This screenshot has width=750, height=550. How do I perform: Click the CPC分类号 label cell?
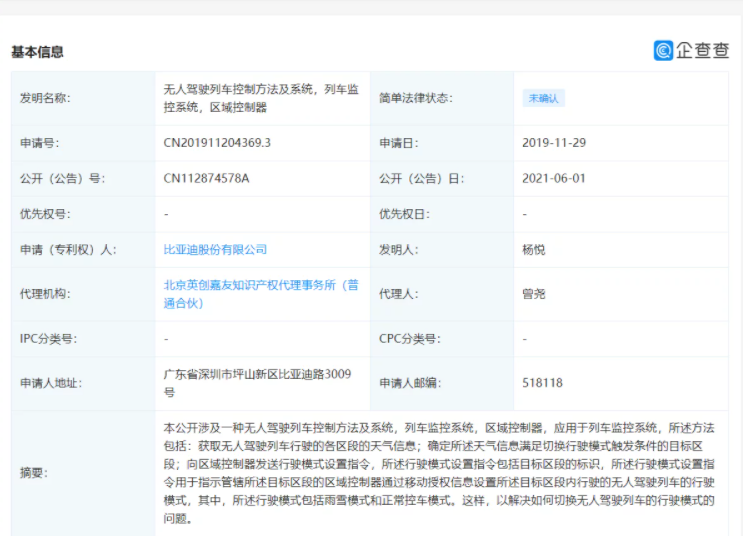coord(410,339)
